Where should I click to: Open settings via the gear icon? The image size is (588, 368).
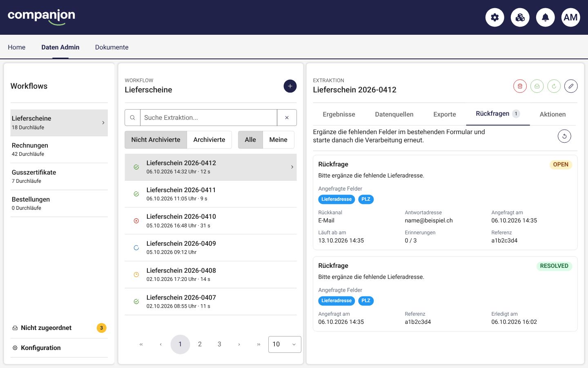tap(494, 18)
